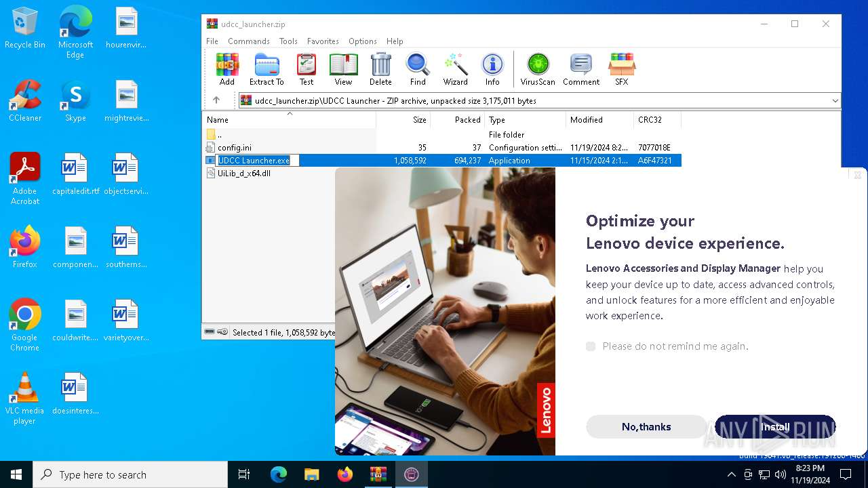
Task: Select Adobe Acrobat desktop shortcut
Action: [25, 179]
